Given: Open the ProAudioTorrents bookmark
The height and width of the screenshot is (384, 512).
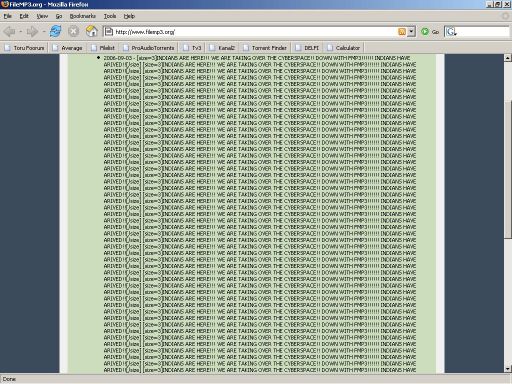Looking at the screenshot, I should [148, 48].
